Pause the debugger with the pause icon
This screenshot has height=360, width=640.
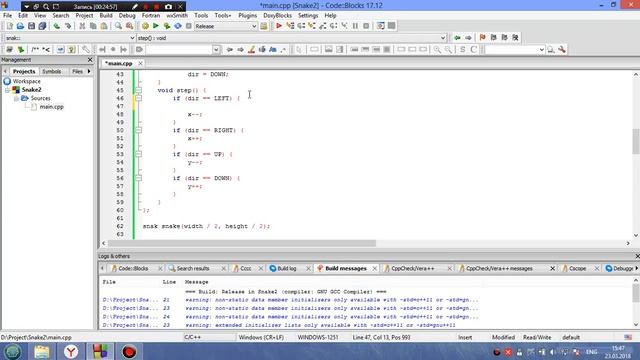[x=356, y=26]
